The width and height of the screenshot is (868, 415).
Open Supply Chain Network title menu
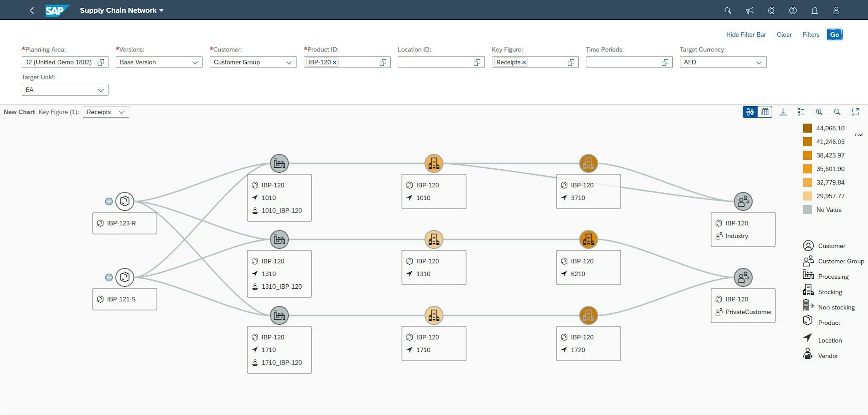coord(122,10)
